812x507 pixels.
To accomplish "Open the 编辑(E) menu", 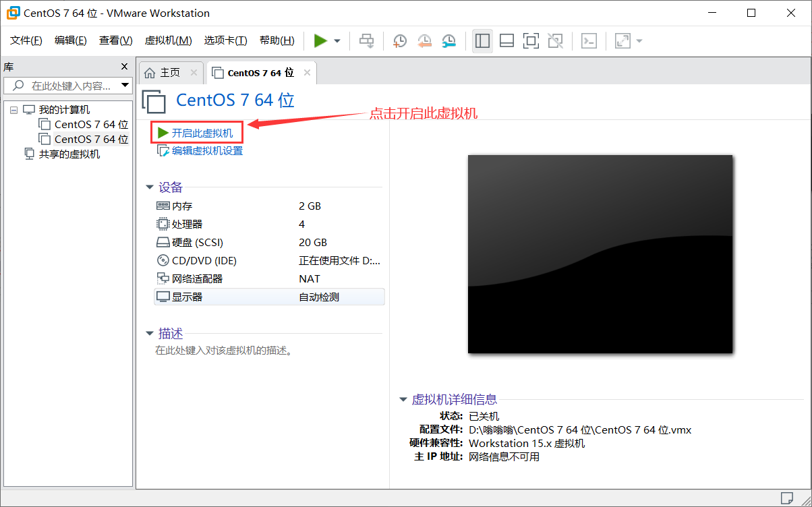I will point(71,40).
